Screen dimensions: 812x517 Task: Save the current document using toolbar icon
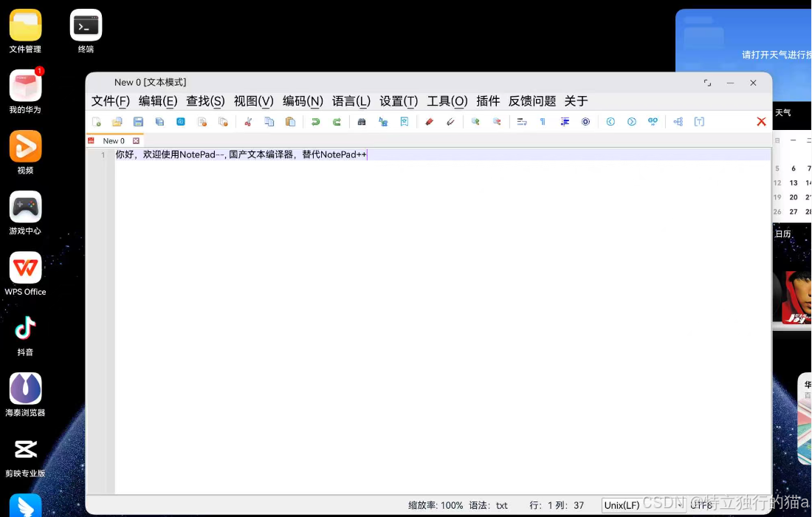tap(138, 121)
